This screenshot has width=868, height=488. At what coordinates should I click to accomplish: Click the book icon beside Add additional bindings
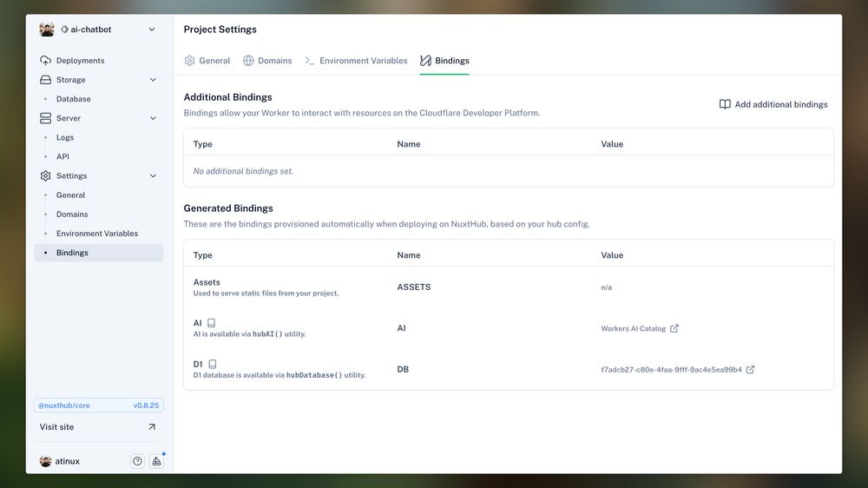[x=725, y=104]
